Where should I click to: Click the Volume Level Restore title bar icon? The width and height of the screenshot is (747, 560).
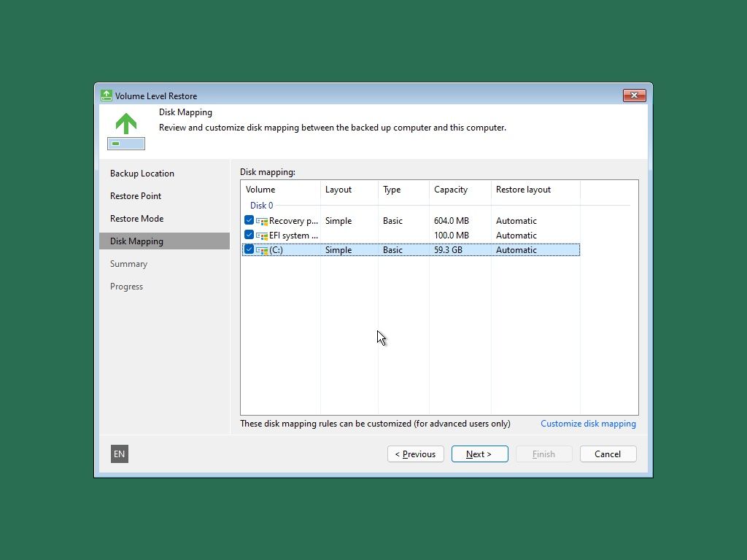point(106,96)
